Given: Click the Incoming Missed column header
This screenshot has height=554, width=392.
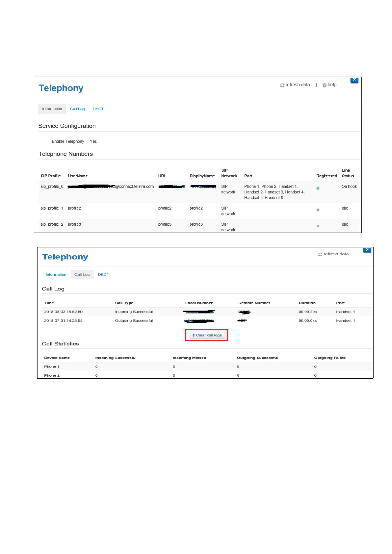Looking at the screenshot, I should tap(189, 358).
